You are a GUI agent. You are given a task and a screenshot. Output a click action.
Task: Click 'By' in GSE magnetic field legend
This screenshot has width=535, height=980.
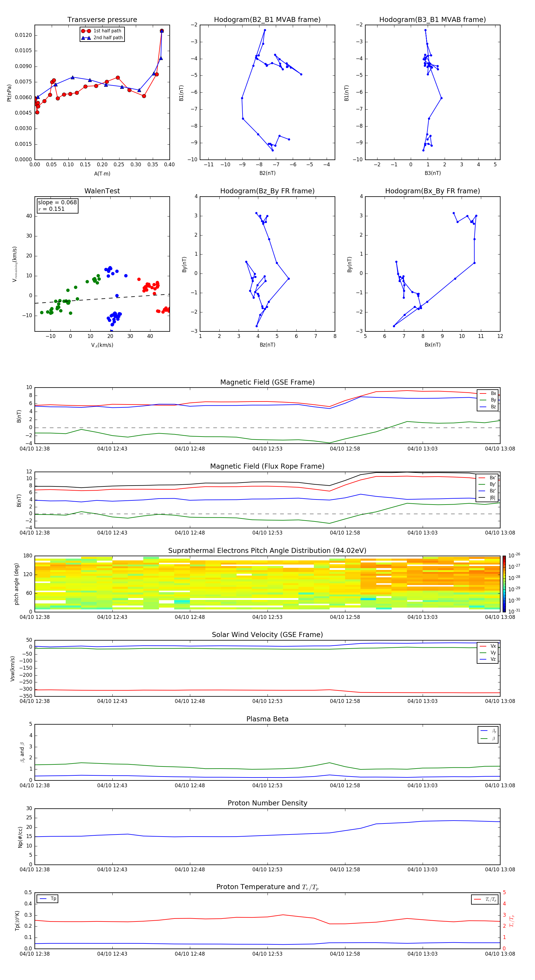pos(488,400)
